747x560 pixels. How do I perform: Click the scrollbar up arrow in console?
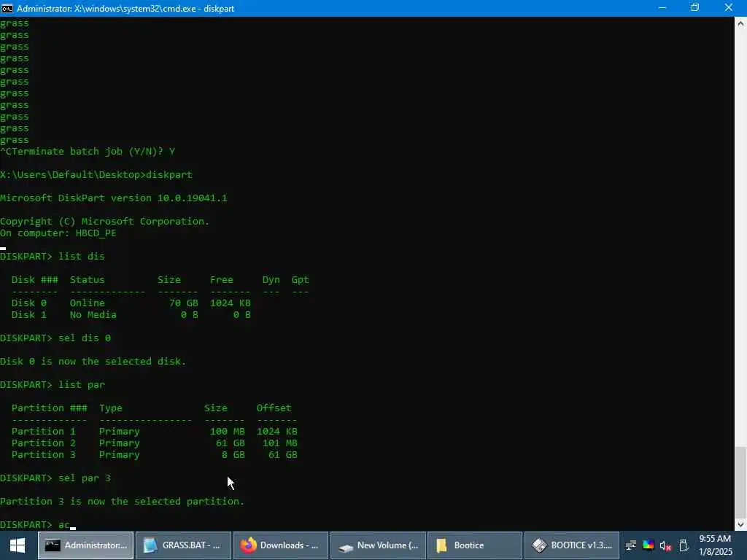[741, 23]
